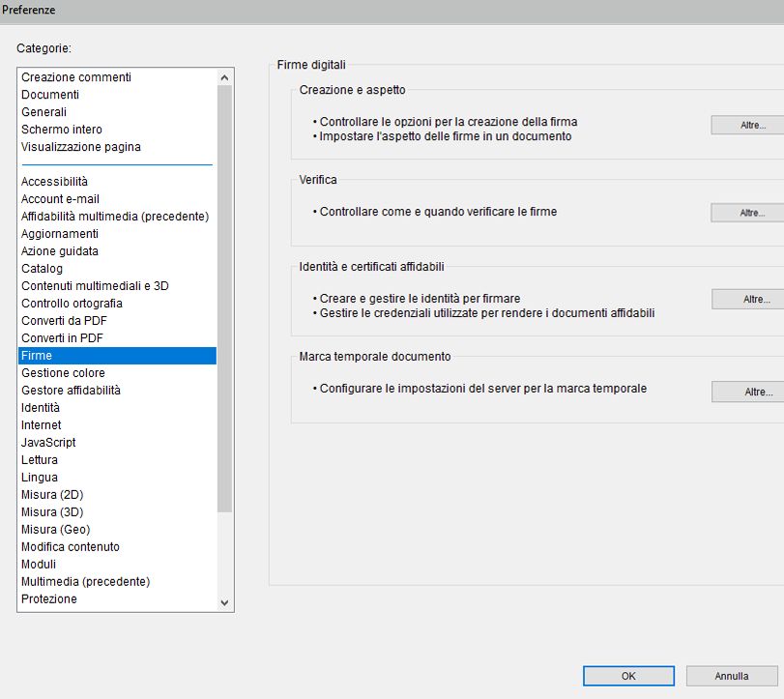Click the down arrow of the category scrollbar

coord(224,601)
